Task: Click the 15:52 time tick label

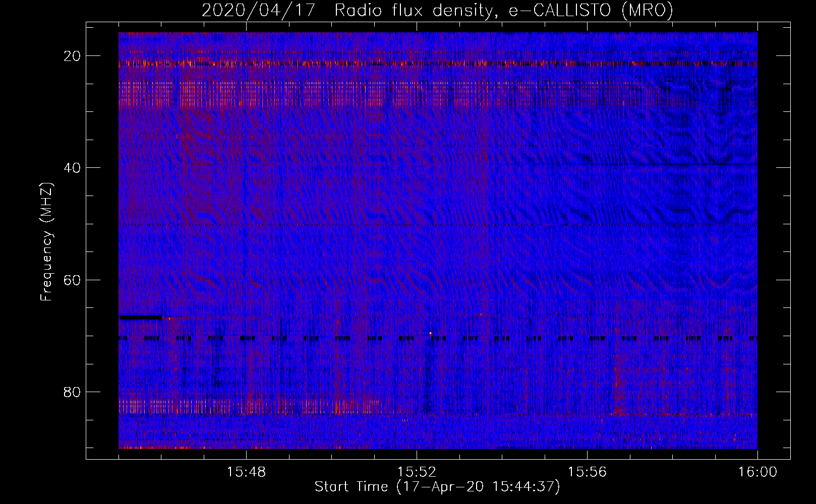Action: (x=417, y=472)
